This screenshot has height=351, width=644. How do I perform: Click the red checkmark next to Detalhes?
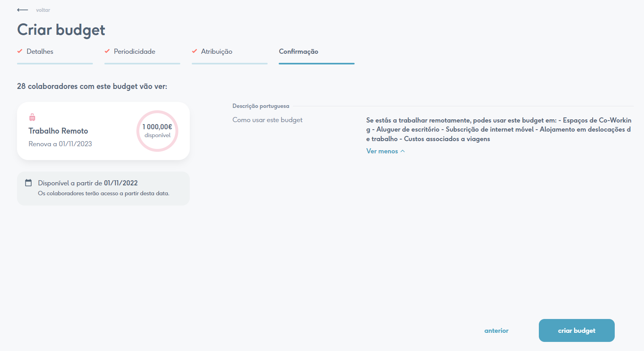click(x=20, y=51)
